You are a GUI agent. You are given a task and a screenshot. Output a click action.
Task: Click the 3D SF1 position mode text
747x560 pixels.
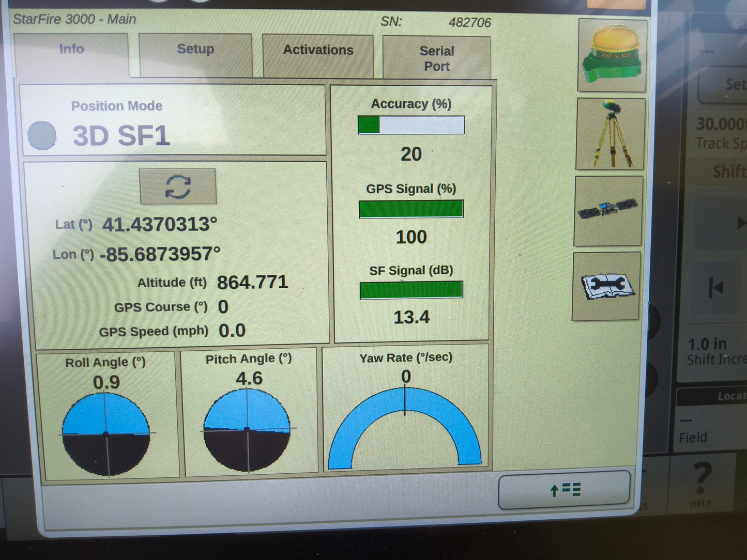coord(121,136)
